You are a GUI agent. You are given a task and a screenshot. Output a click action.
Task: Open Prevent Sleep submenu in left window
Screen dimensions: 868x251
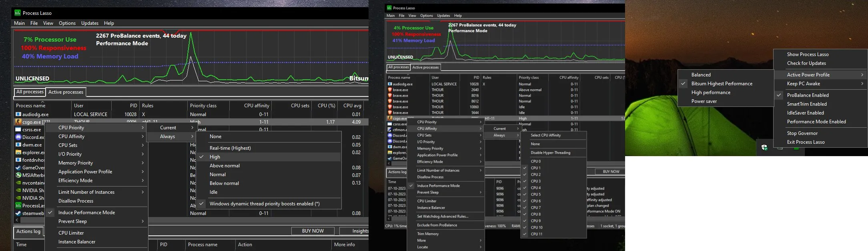coord(96,221)
